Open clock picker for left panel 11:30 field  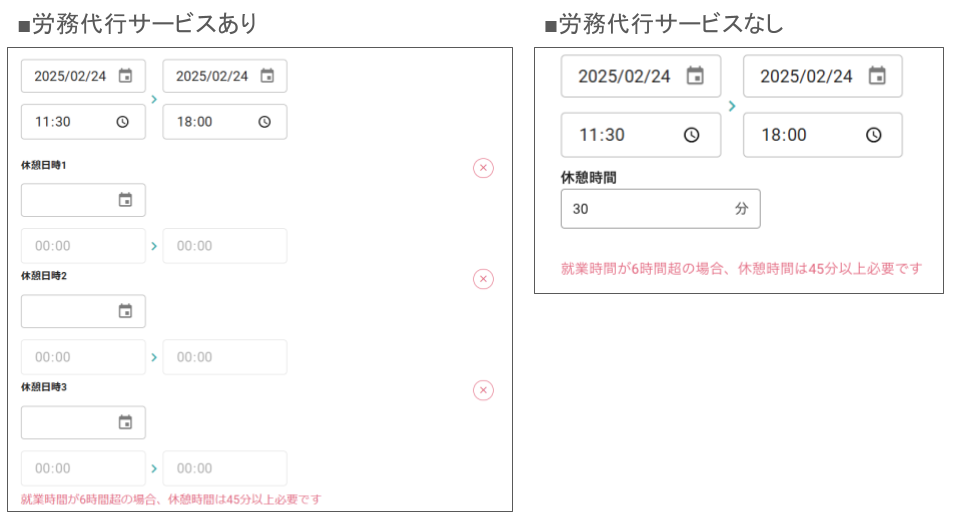click(x=123, y=122)
